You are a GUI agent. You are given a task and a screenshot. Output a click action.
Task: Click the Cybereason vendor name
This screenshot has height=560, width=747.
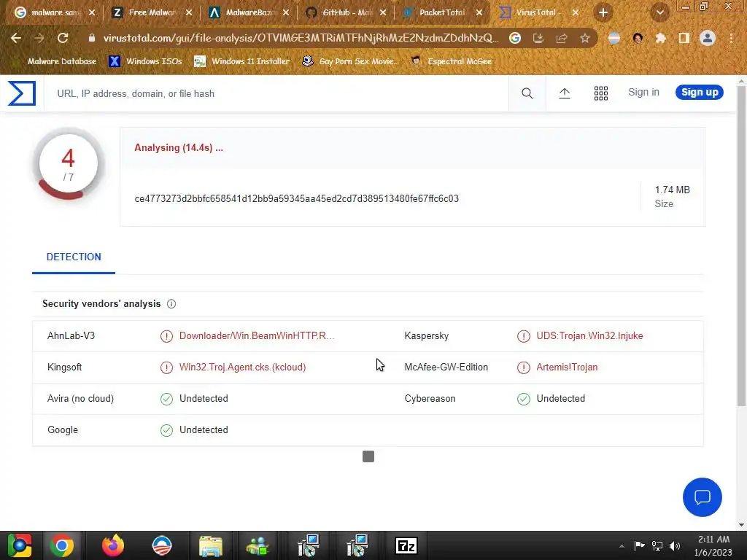coord(430,399)
